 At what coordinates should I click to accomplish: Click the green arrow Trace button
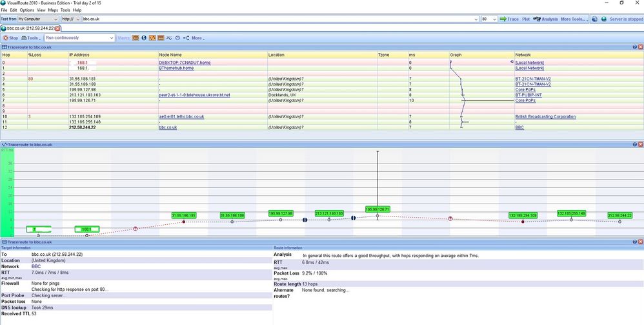(509, 19)
